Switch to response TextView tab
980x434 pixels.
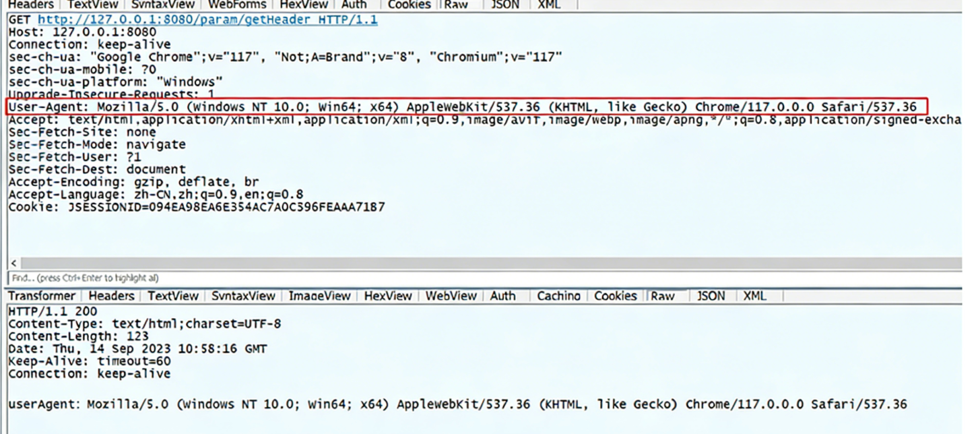173,296
